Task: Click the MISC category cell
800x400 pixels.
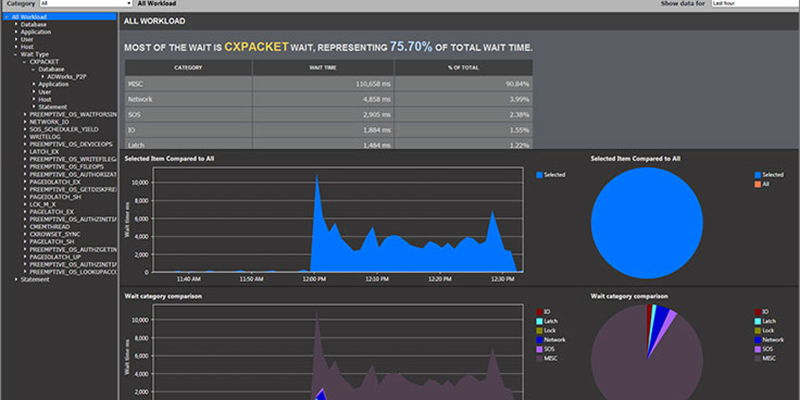Action: click(188, 84)
